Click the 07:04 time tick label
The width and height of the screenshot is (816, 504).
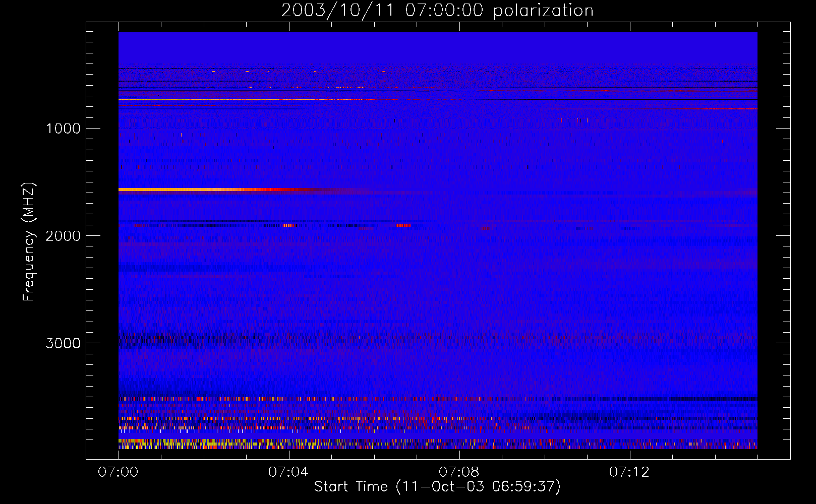(288, 472)
